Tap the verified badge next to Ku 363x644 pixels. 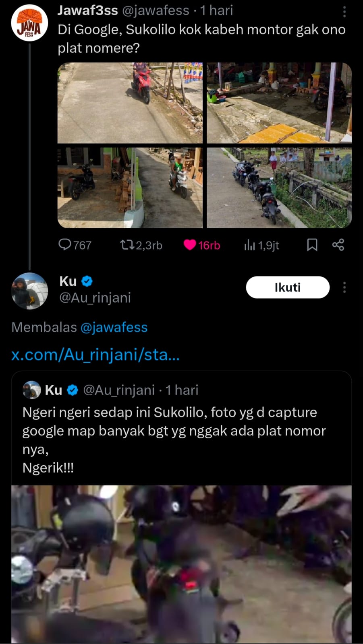click(87, 281)
